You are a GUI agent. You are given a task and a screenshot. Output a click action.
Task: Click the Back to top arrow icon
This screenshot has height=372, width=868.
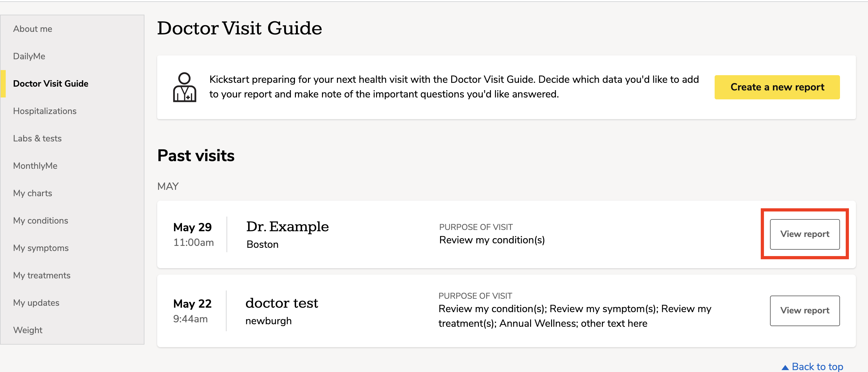click(785, 367)
